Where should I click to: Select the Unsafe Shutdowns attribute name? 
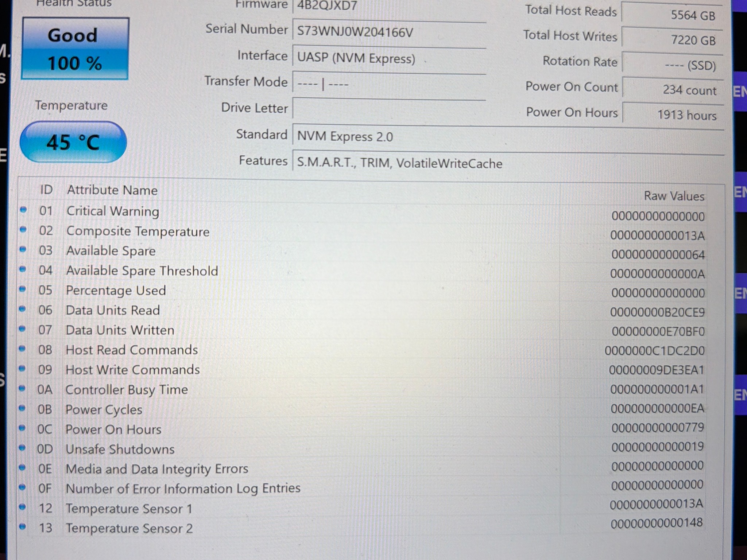(120, 449)
